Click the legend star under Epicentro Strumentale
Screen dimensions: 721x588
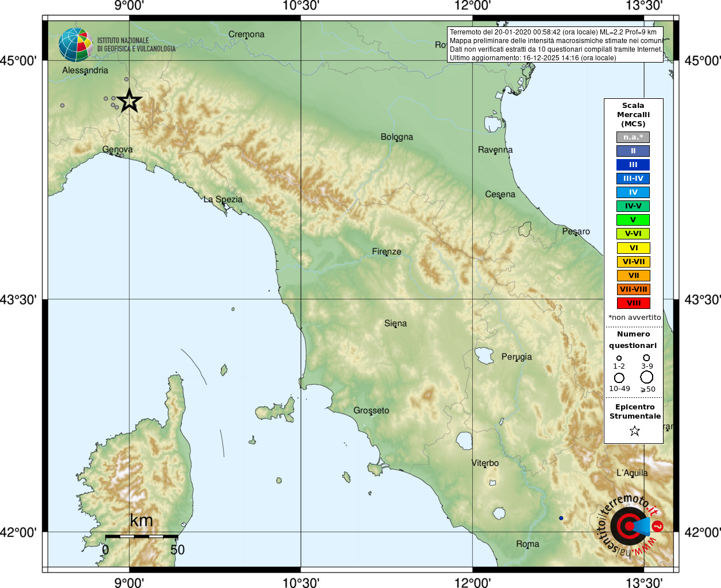635,431
